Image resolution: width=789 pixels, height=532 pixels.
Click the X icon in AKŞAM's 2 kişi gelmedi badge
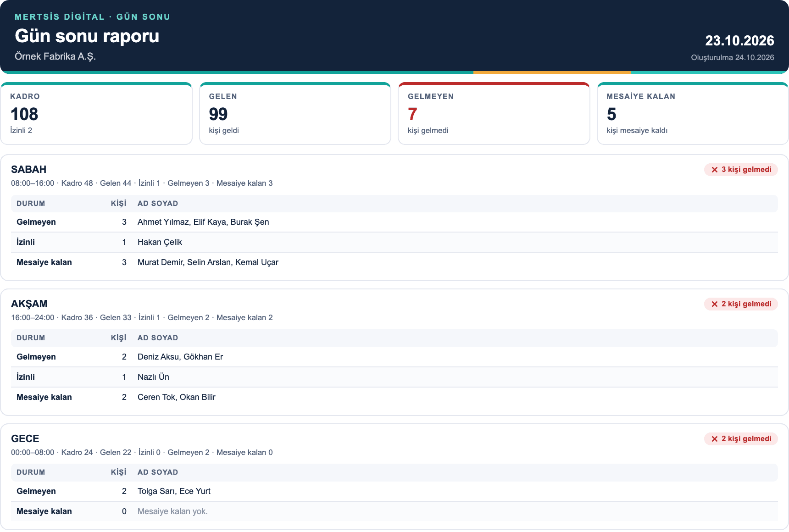coord(714,304)
